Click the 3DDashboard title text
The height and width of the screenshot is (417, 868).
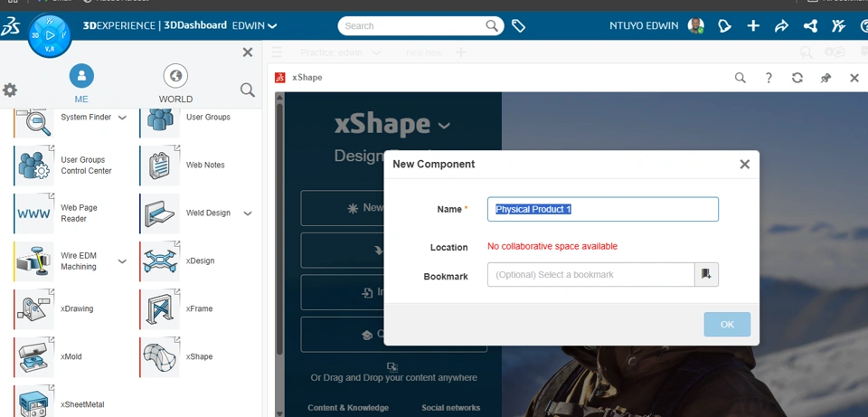pyautogui.click(x=195, y=25)
